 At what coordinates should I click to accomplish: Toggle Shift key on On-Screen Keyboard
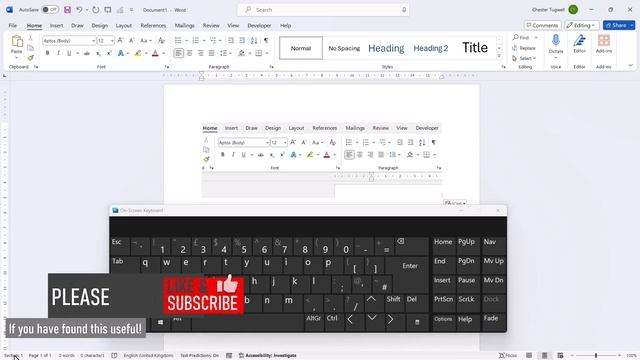point(393,303)
